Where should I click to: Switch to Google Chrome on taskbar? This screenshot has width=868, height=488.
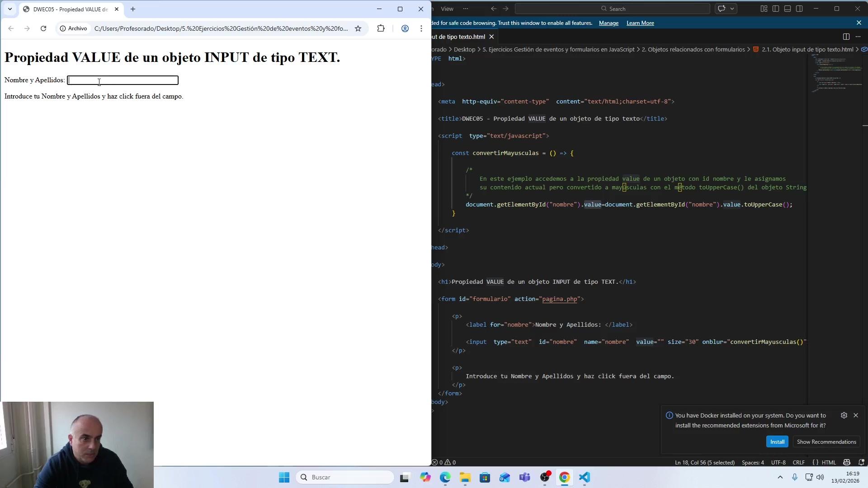[x=564, y=478]
